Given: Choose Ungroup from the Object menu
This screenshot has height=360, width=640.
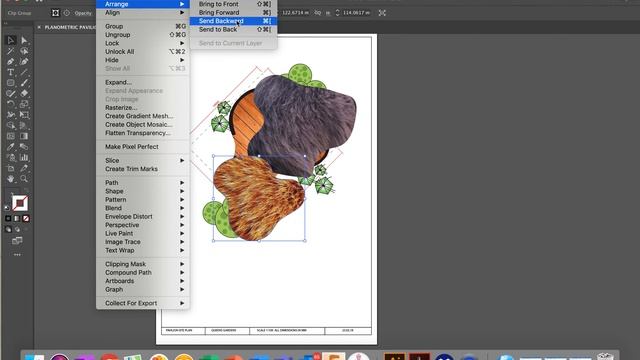Looking at the screenshot, I should (x=143, y=35).
